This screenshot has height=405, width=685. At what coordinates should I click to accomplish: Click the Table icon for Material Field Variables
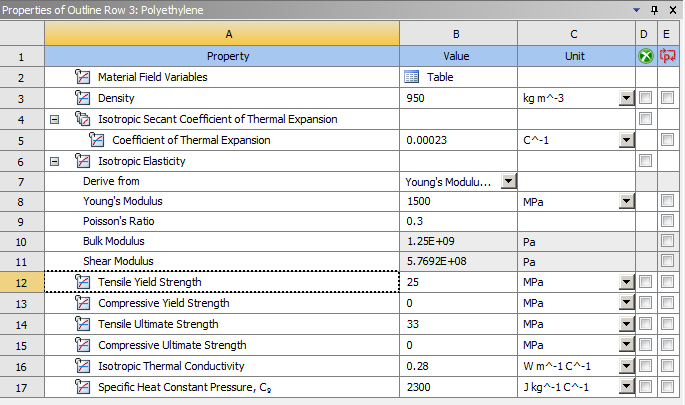click(x=412, y=77)
